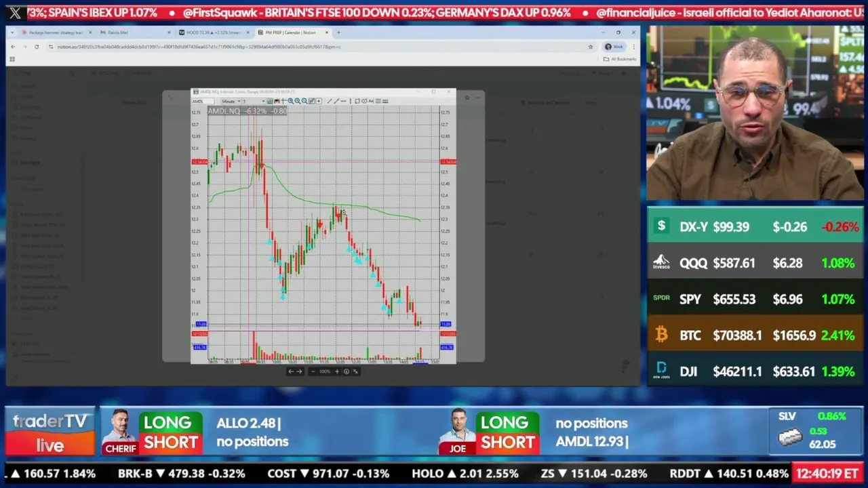
Task: Switch to the HOOD 72.39 tab
Action: (213, 32)
